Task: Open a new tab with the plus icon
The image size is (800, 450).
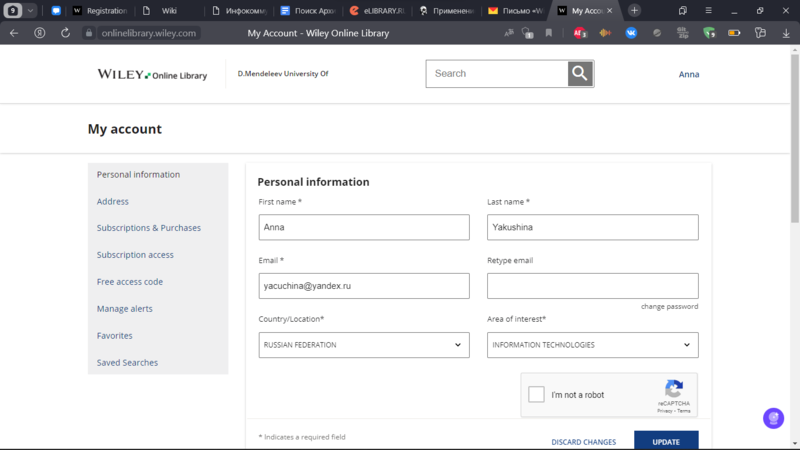Action: (634, 10)
